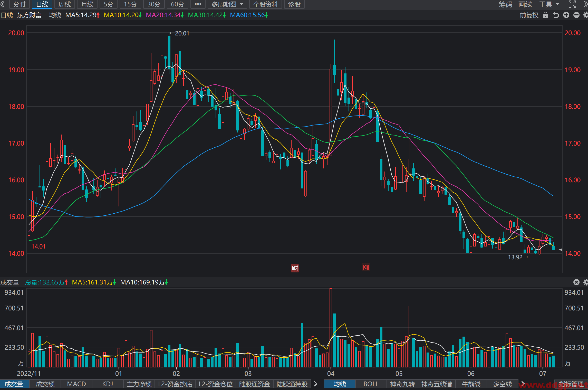Screen dimensions: 588x390
Task: Select the BOLL overlay tab
Action: pos(371,384)
